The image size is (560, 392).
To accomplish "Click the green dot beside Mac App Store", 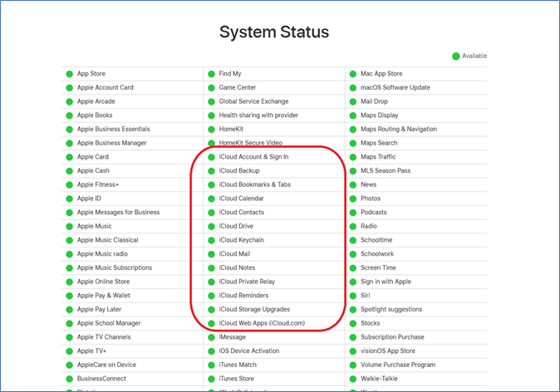I will pos(353,74).
